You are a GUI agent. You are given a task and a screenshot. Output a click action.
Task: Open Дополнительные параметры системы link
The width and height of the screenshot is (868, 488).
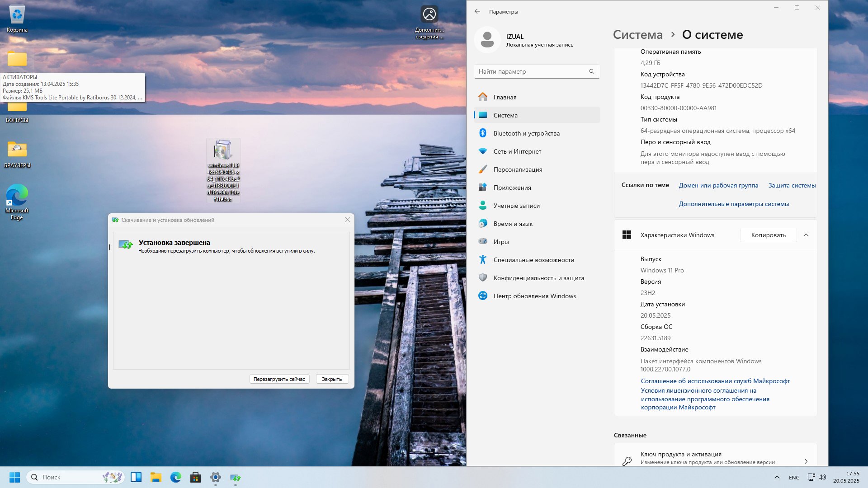733,204
